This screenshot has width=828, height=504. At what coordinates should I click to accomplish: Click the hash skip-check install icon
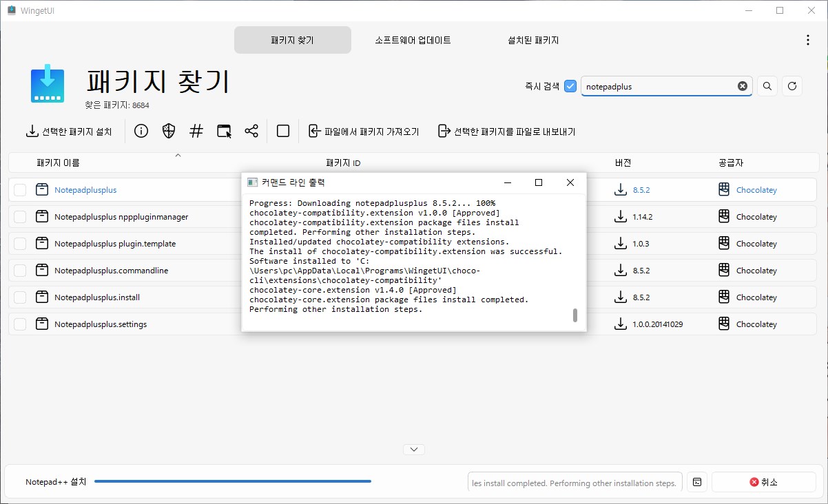[x=196, y=131]
